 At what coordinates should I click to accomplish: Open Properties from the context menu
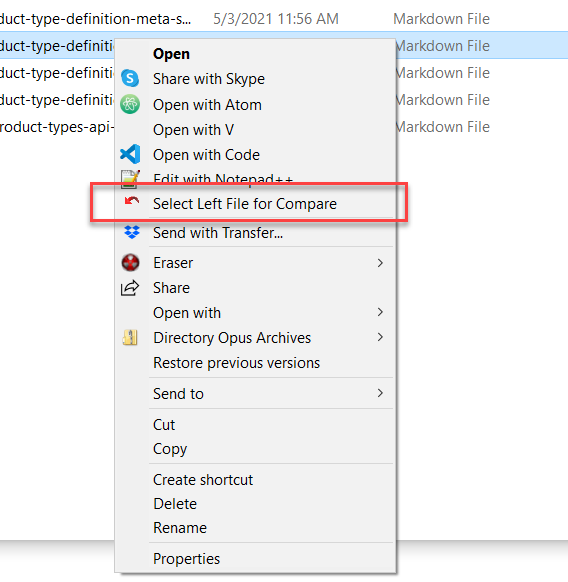coord(186,559)
